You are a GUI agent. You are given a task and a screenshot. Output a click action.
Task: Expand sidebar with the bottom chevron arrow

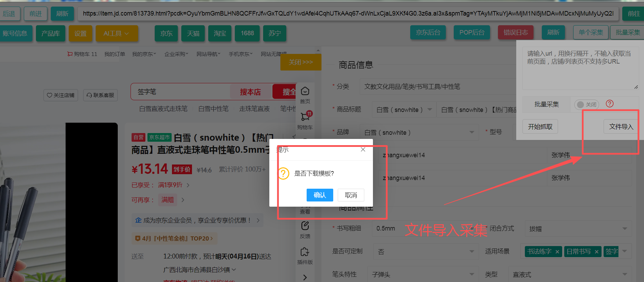[x=305, y=277]
